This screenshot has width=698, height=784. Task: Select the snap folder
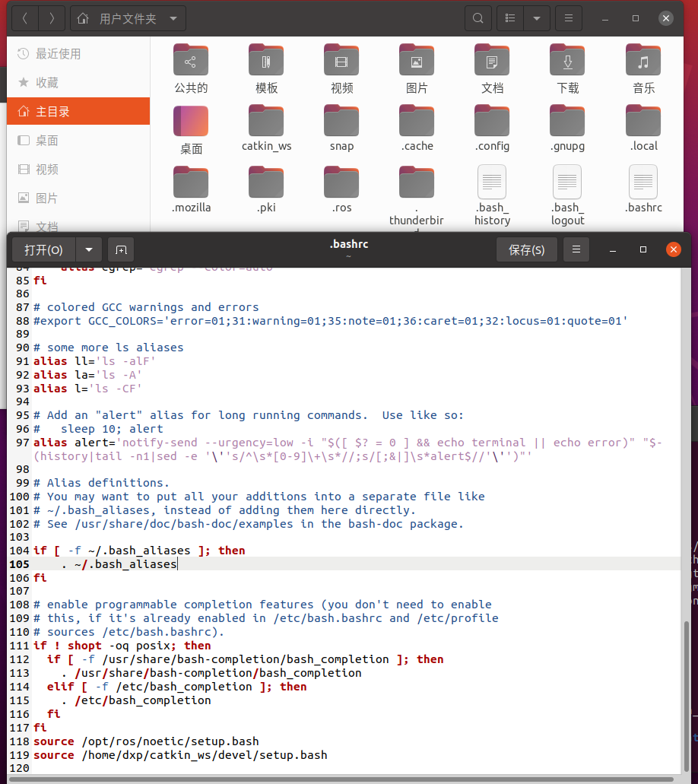point(341,121)
